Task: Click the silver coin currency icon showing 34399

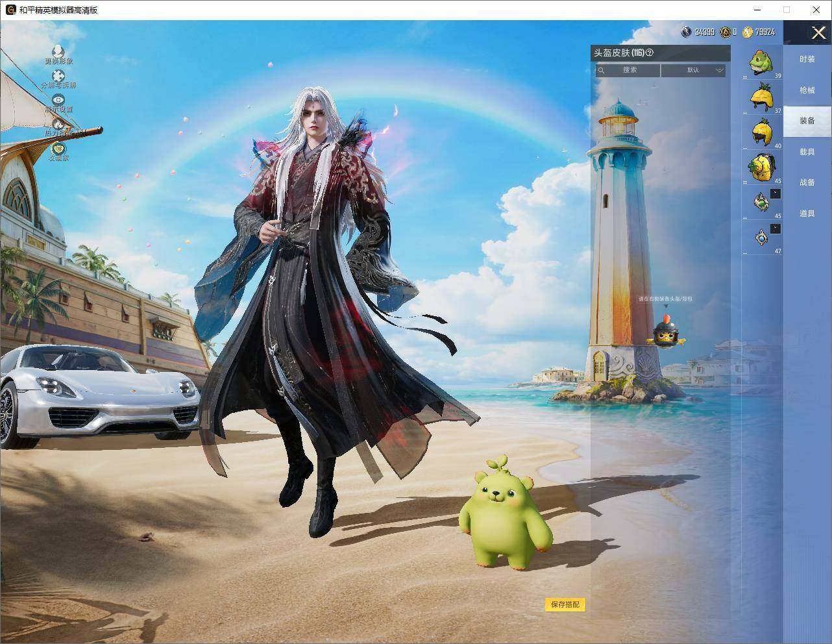Action: 687,31
